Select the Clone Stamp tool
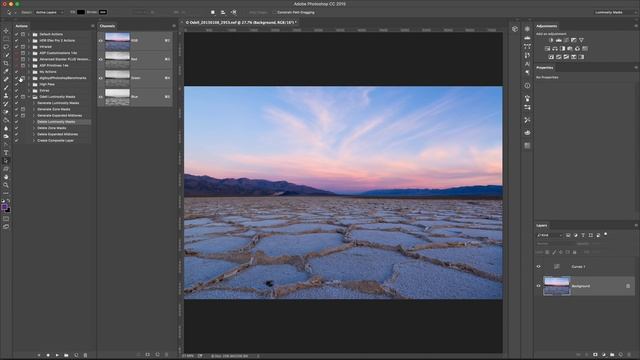Viewport: 640px width, 360px height. [x=6, y=96]
